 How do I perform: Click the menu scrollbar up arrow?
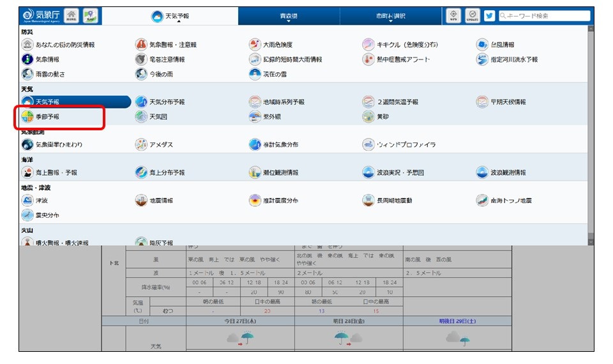pos(591,29)
